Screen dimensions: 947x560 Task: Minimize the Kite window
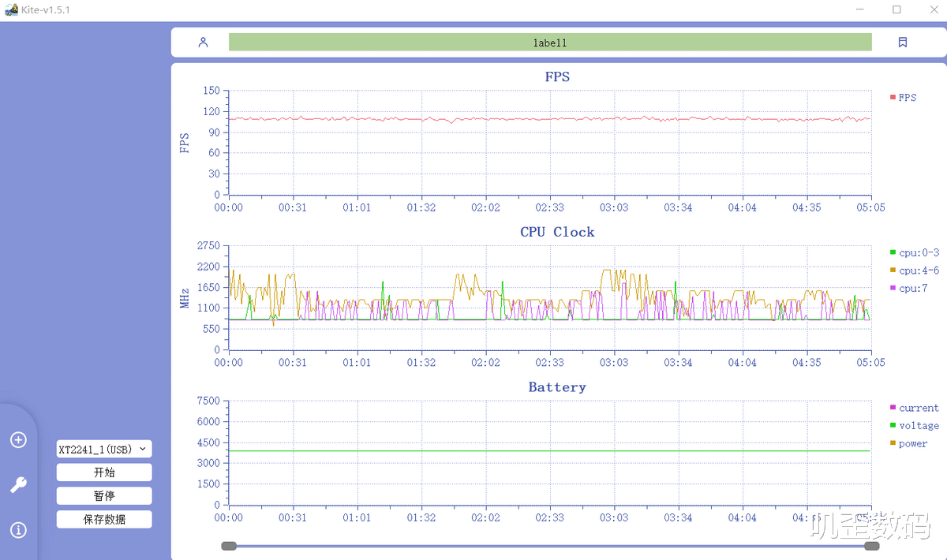tap(860, 9)
